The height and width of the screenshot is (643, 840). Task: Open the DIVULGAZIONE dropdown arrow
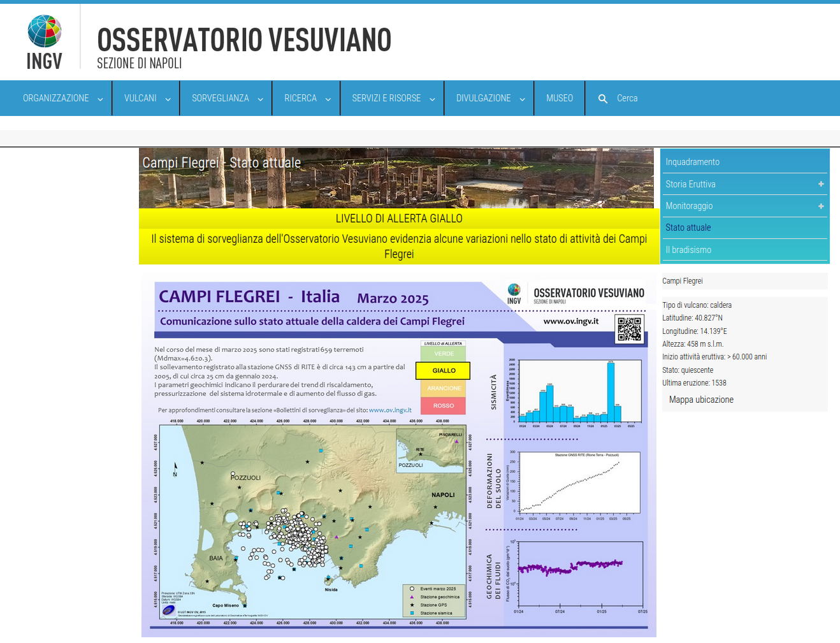522,99
